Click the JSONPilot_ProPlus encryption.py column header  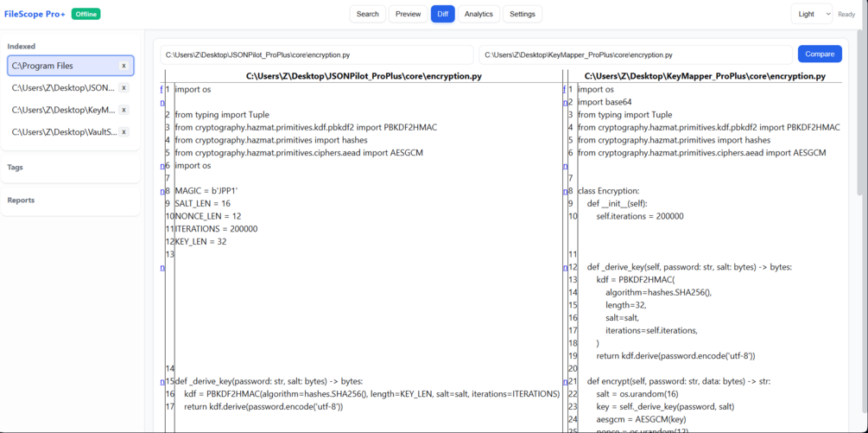[364, 76]
